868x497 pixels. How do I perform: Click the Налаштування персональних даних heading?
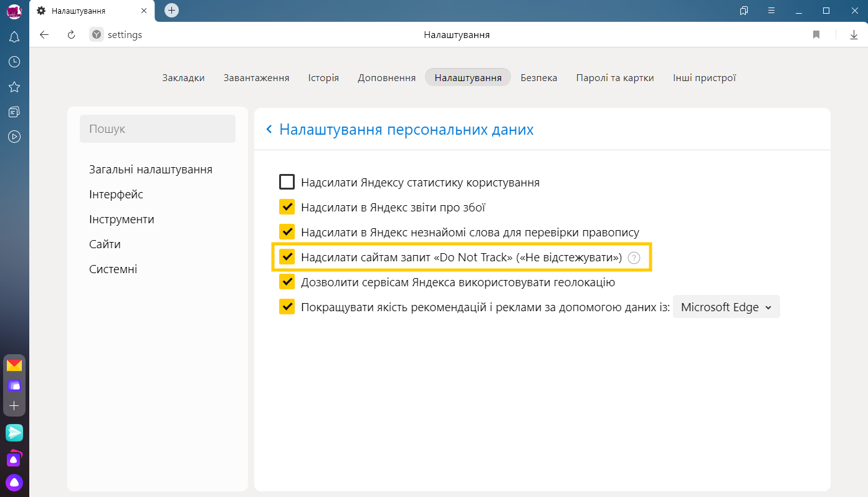click(406, 129)
